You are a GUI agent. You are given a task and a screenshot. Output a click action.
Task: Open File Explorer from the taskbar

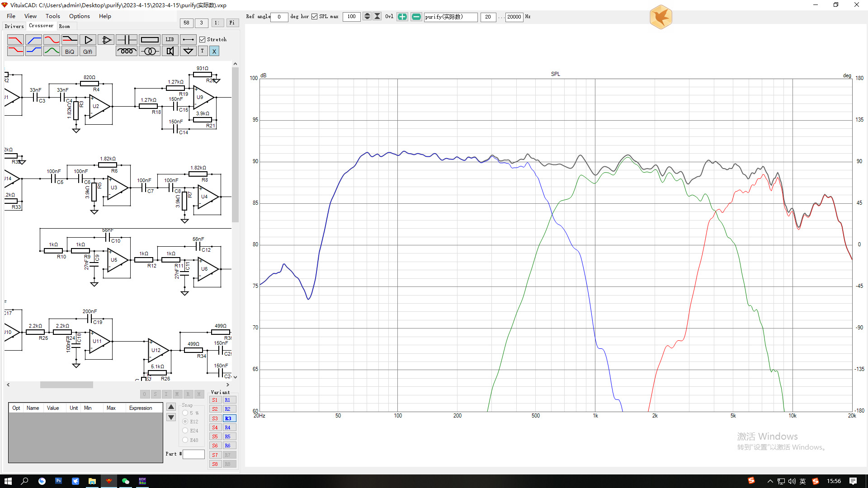point(92,481)
